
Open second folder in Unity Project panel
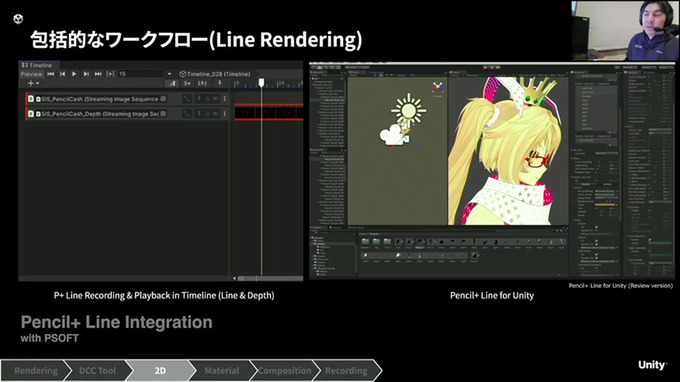[376, 242]
